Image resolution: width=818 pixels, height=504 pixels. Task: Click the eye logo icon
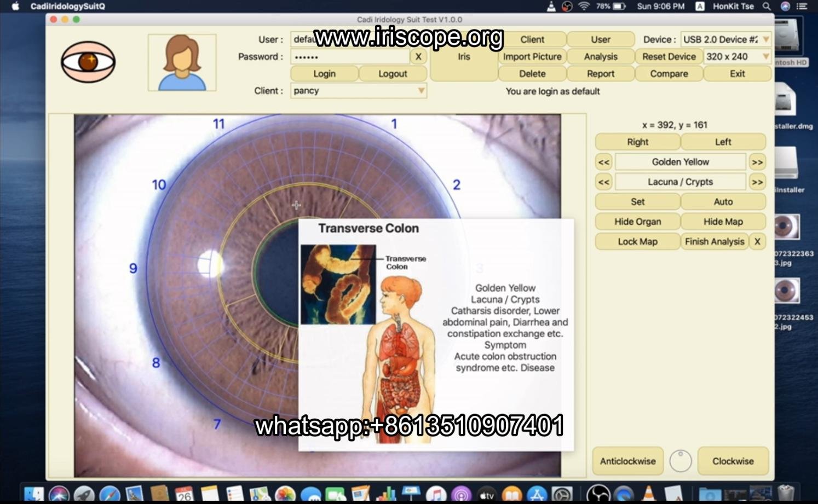(x=88, y=62)
